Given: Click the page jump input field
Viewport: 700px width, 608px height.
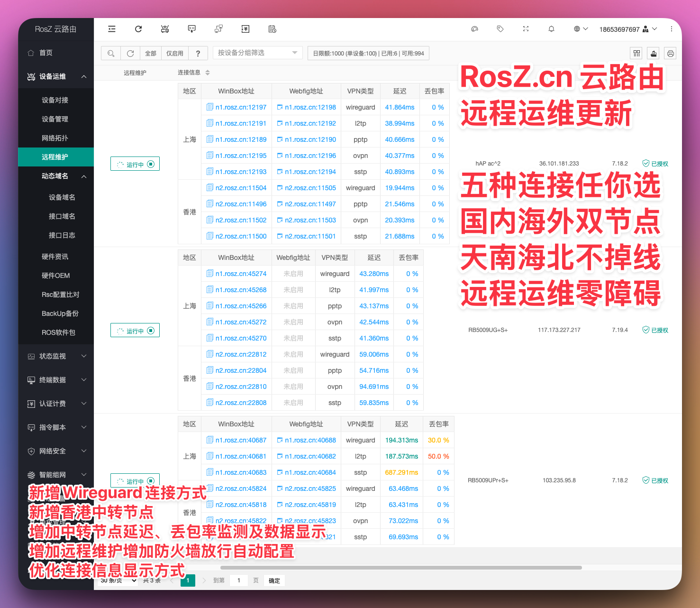Looking at the screenshot, I should pos(239,580).
